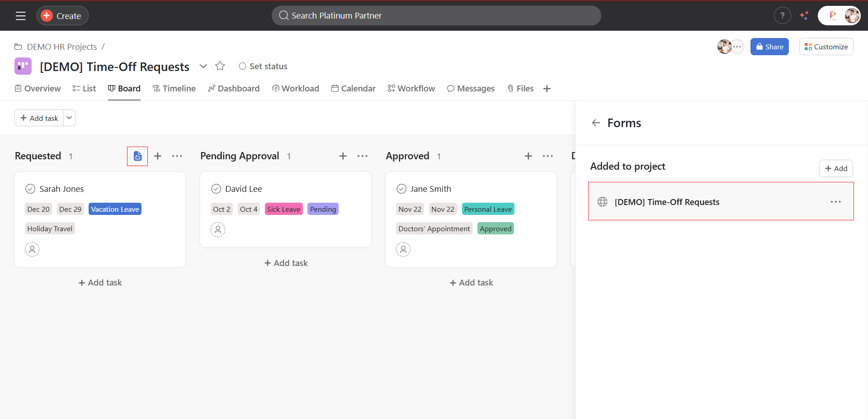Open the Add task dropdown arrow
Screen dimensions: 868x419
[69, 118]
